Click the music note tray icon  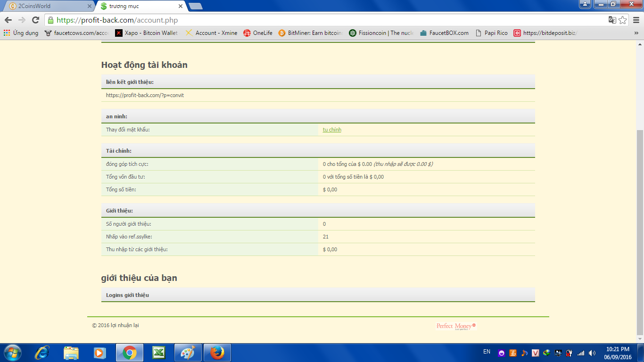tap(524, 353)
